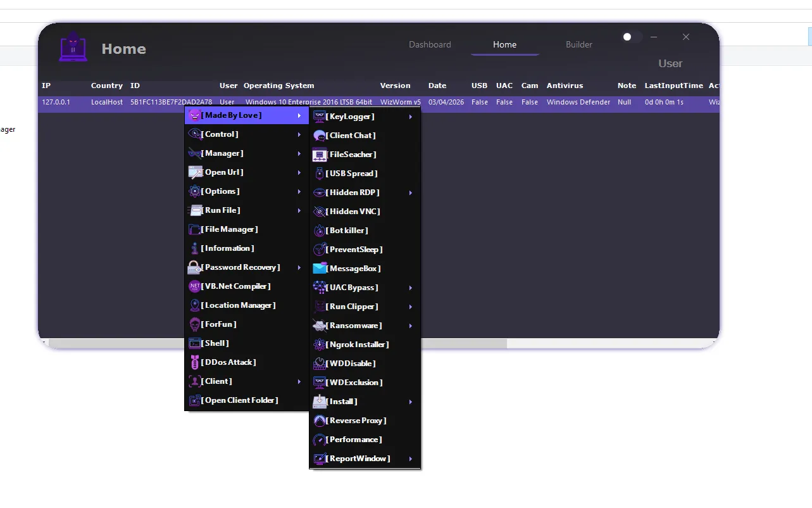Switch to the Dashboard tab
The width and height of the screenshot is (812, 508).
(430, 44)
